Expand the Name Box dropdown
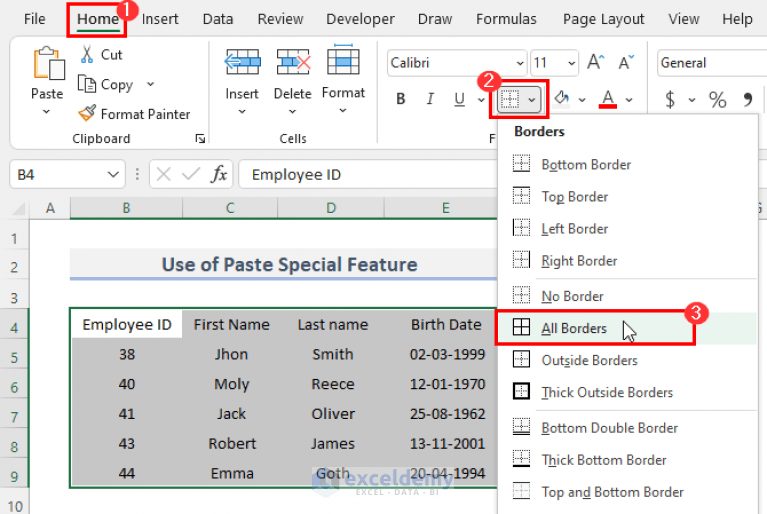767x514 pixels. tap(113, 175)
